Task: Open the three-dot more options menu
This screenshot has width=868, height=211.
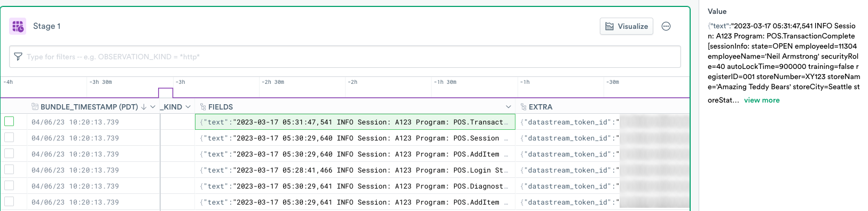Action: pos(666,26)
